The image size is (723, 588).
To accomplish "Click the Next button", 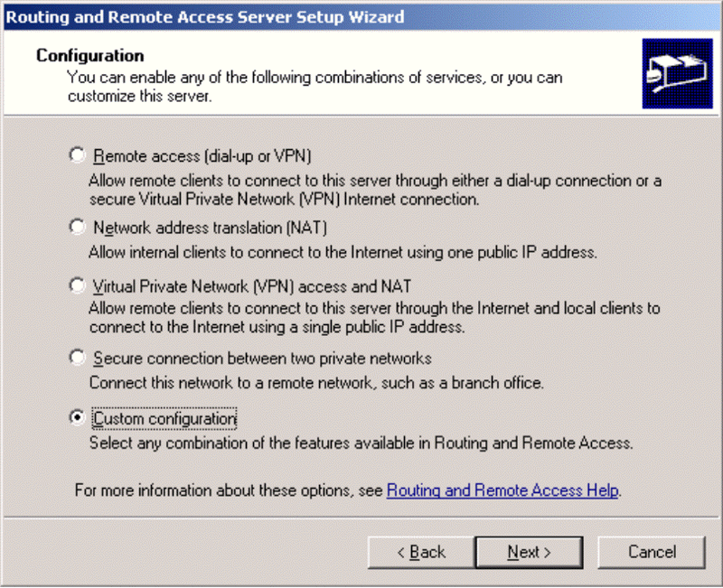I will tap(530, 552).
